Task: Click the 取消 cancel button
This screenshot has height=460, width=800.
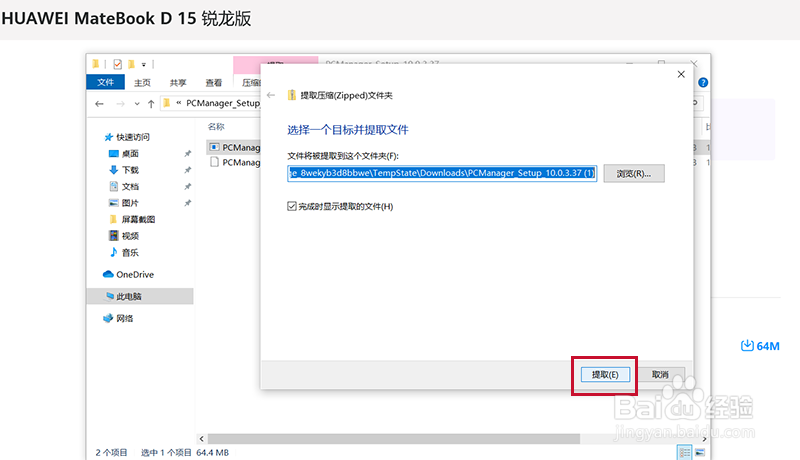Action: (x=660, y=375)
